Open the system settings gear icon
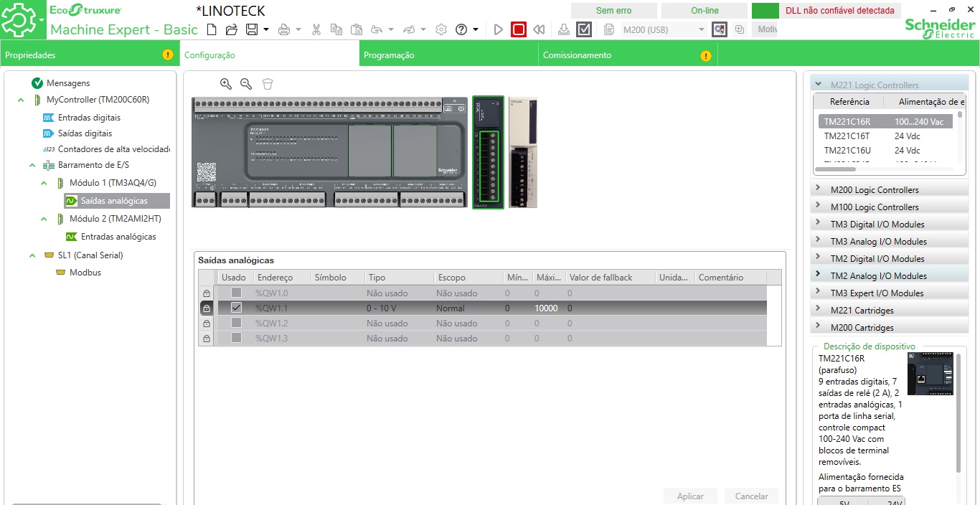 441,29
